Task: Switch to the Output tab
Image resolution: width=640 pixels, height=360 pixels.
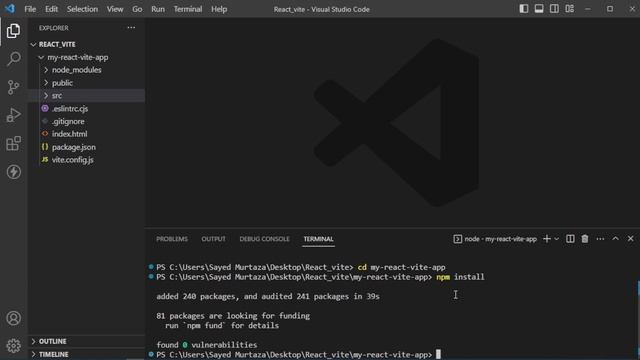Action: [213, 239]
